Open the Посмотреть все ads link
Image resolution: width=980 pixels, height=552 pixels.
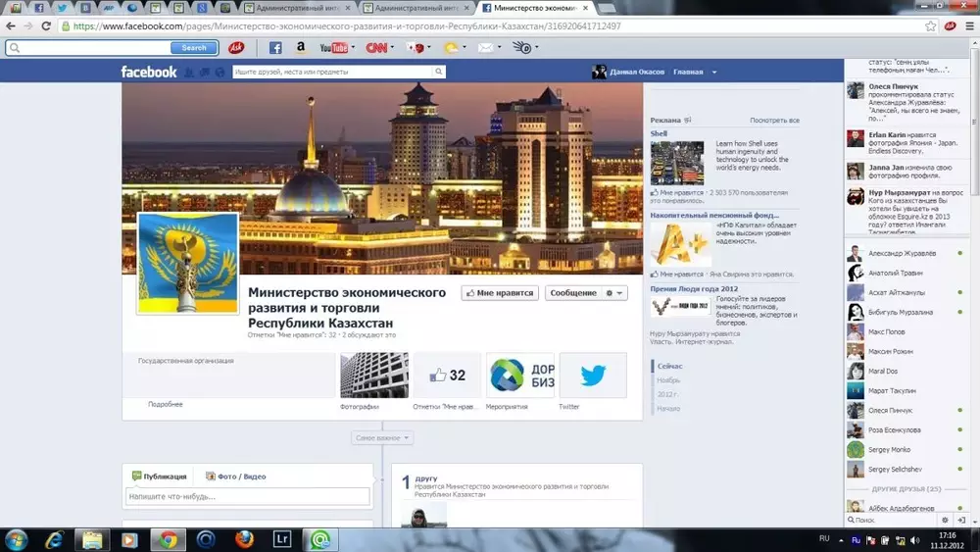[774, 121]
